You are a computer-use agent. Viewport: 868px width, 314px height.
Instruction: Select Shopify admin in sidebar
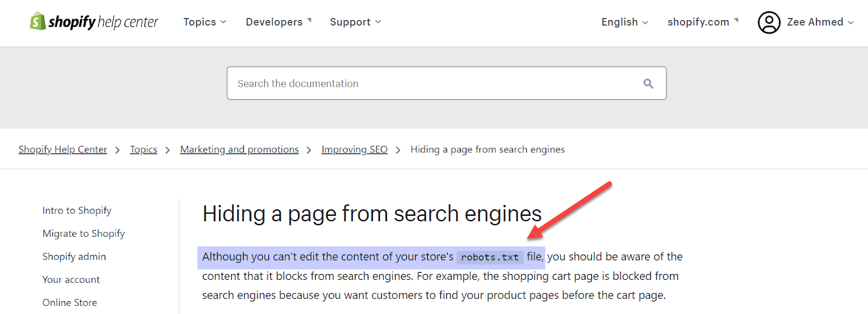(x=74, y=257)
